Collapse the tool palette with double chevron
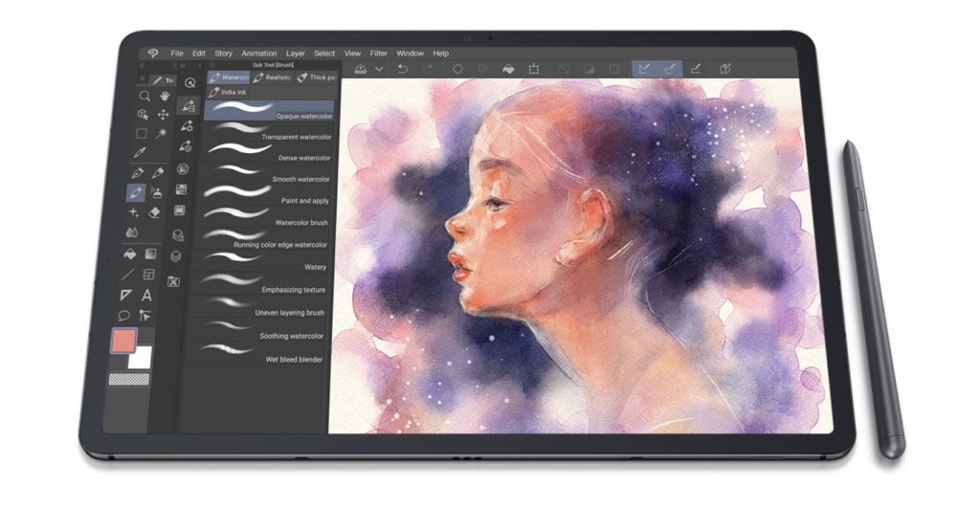 pyautogui.click(x=141, y=68)
